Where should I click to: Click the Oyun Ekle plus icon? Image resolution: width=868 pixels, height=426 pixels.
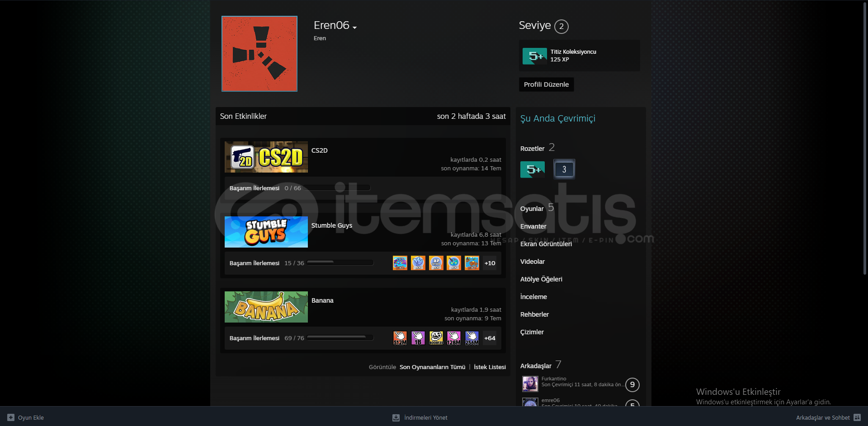11,417
